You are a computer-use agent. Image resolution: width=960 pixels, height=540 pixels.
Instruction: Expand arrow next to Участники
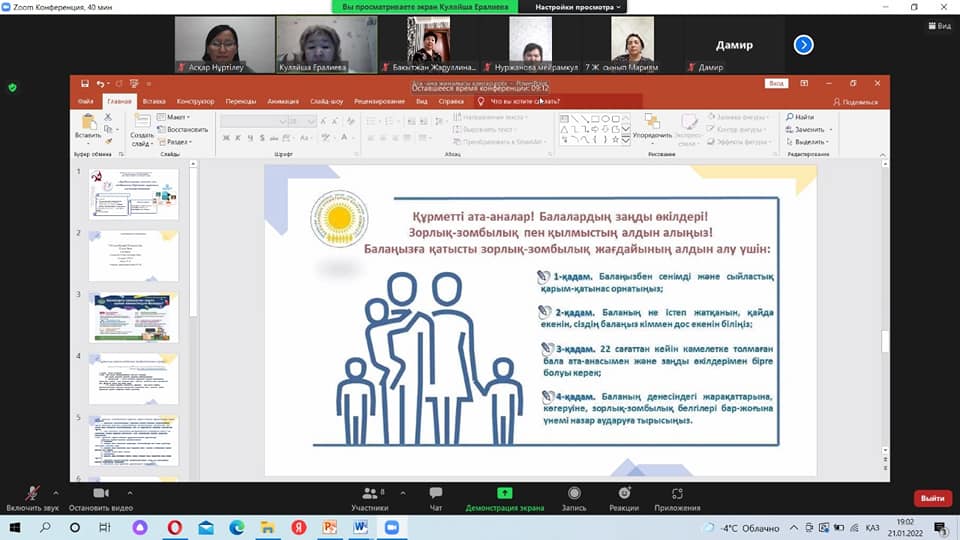(x=401, y=493)
